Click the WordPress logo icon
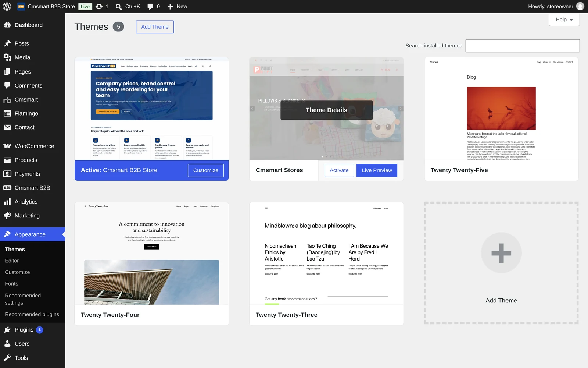Viewport: 588px width, 368px height. [7, 6]
